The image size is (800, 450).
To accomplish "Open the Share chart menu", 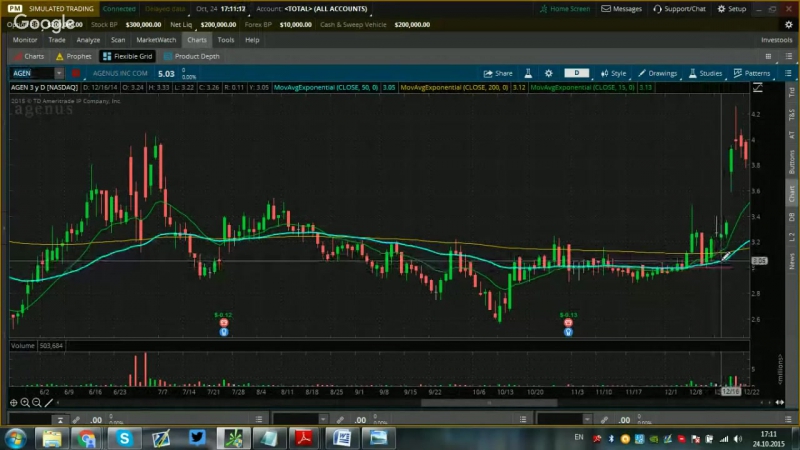I will (x=498, y=73).
